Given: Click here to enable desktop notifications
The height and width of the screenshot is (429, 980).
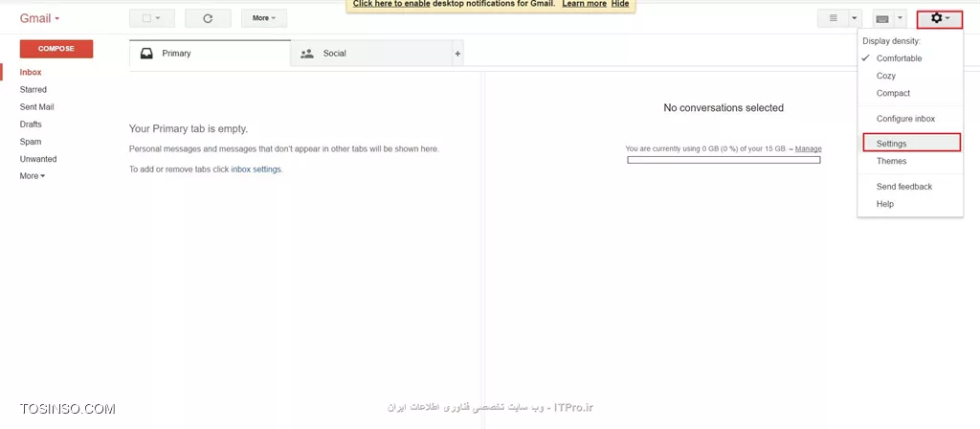Looking at the screenshot, I should (391, 4).
